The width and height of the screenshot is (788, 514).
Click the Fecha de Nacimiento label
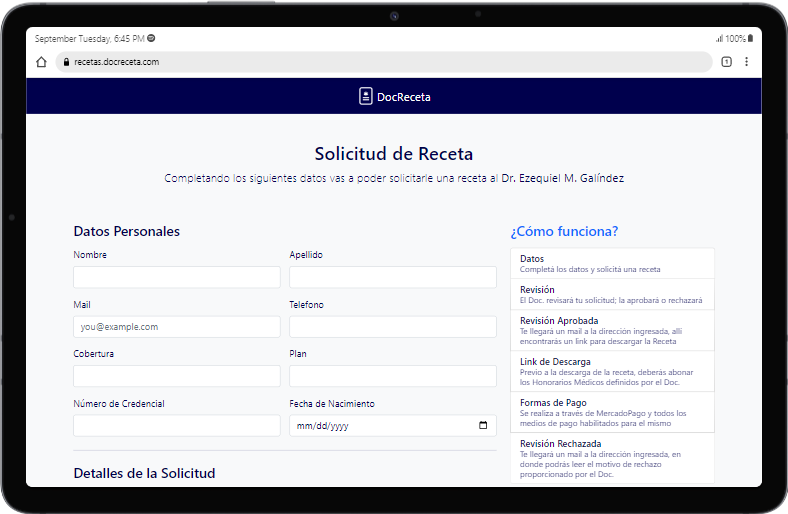click(x=332, y=403)
